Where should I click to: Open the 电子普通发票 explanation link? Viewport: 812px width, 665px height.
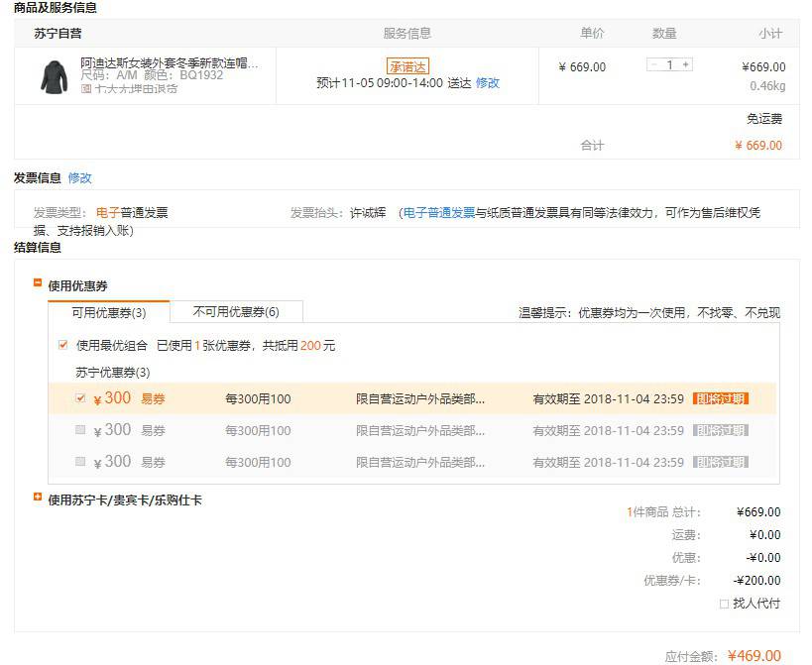click(x=438, y=213)
